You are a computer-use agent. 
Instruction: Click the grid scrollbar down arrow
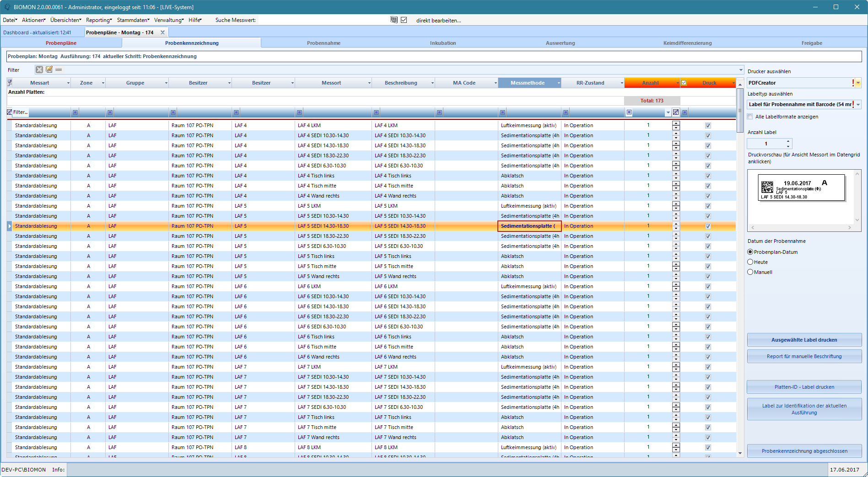(x=740, y=453)
